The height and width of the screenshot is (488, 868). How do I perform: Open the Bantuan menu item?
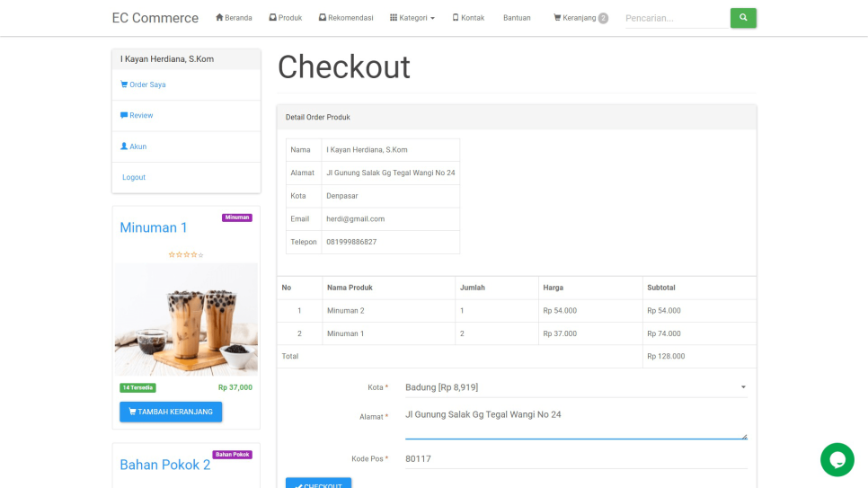click(517, 18)
